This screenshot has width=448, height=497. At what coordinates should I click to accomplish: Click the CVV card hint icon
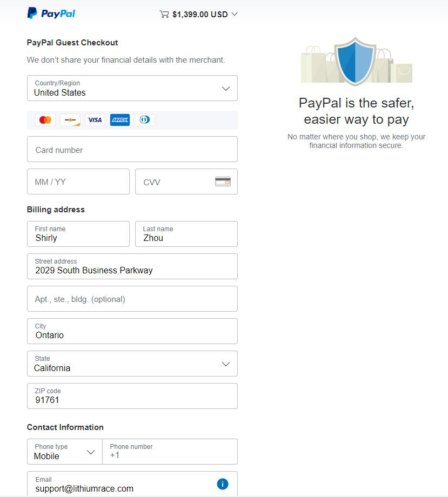(x=223, y=182)
